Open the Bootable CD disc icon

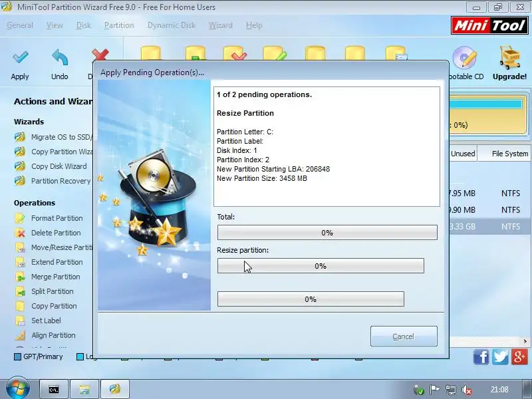point(464,58)
